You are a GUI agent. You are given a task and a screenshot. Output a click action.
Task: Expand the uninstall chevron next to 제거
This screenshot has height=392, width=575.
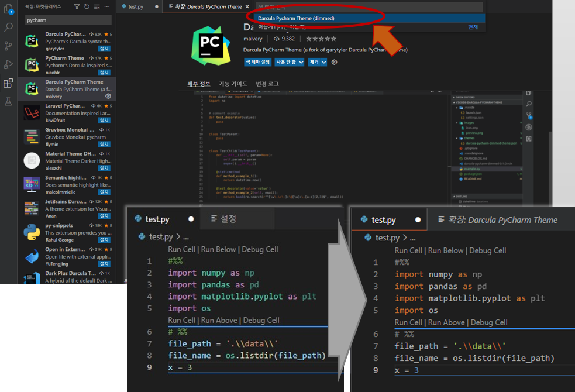click(325, 62)
